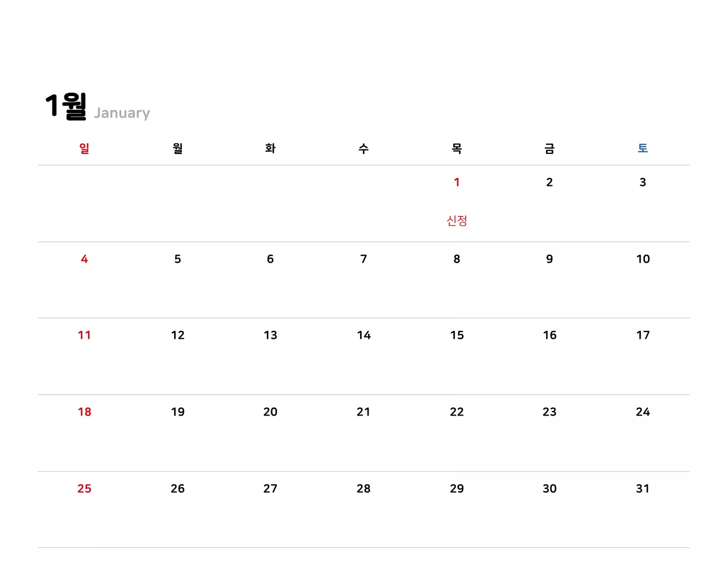Select date 24 on Saturday
The width and height of the screenshot is (728, 586).
coord(643,412)
